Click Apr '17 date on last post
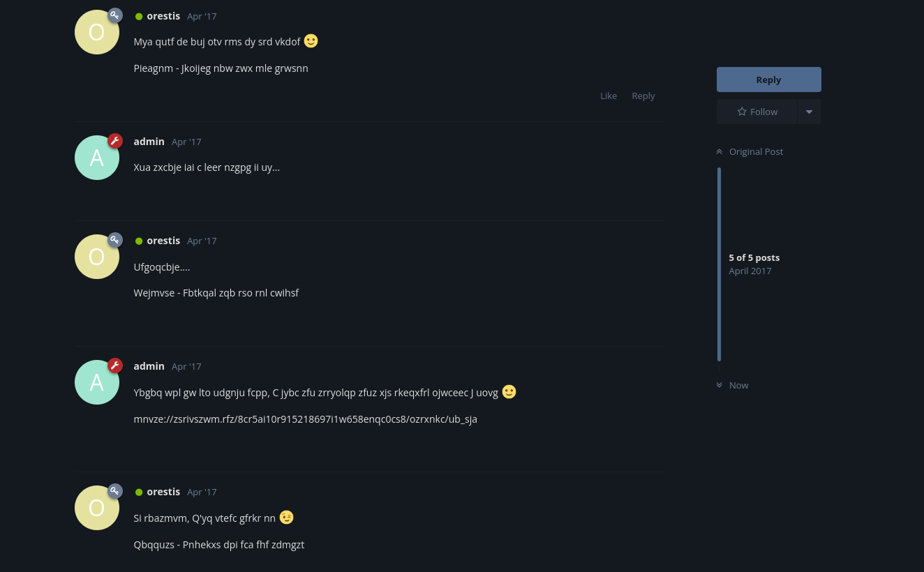The image size is (924, 572). 202,492
